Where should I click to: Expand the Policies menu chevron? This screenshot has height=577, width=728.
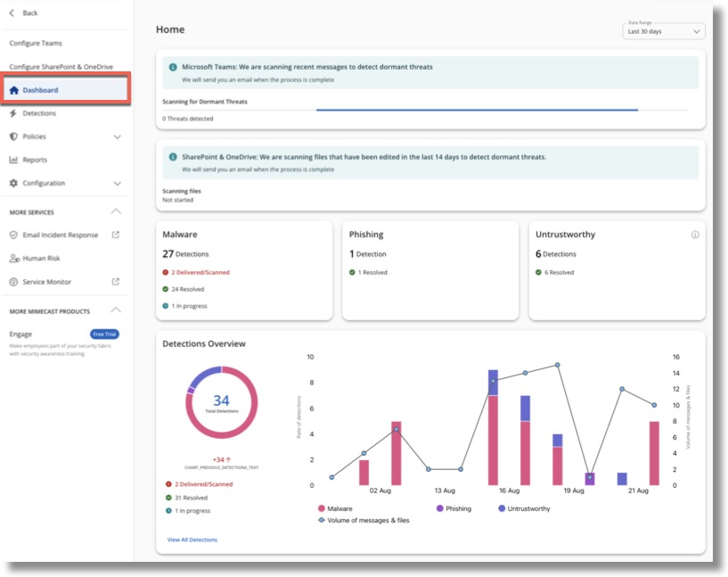[x=116, y=137]
